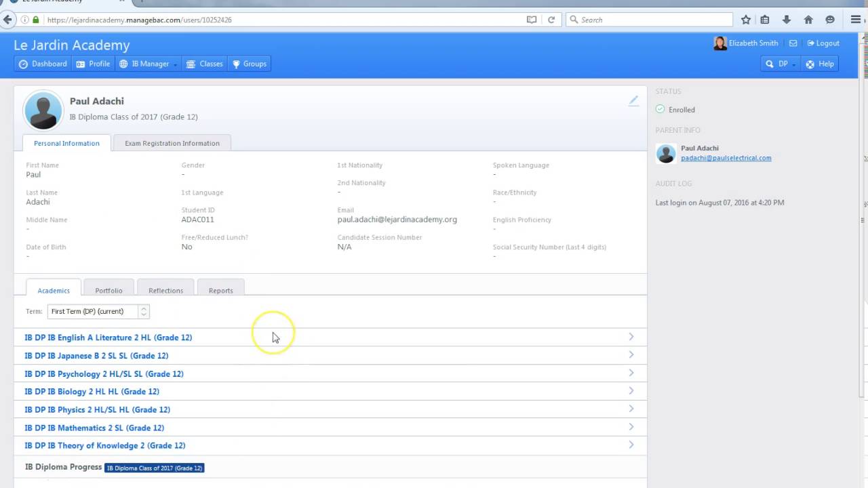Screen dimensions: 868x488
Task: Expand the IB Physics row chevron
Action: click(631, 409)
